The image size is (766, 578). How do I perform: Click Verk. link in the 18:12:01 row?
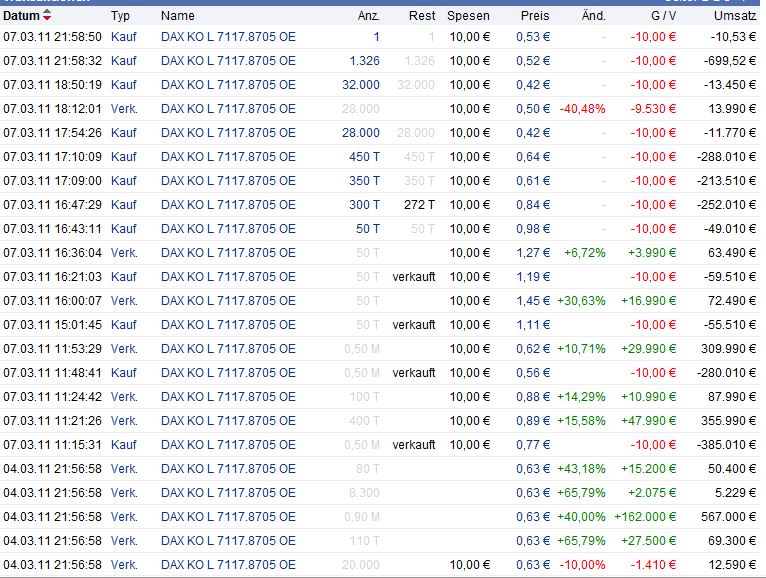124,109
